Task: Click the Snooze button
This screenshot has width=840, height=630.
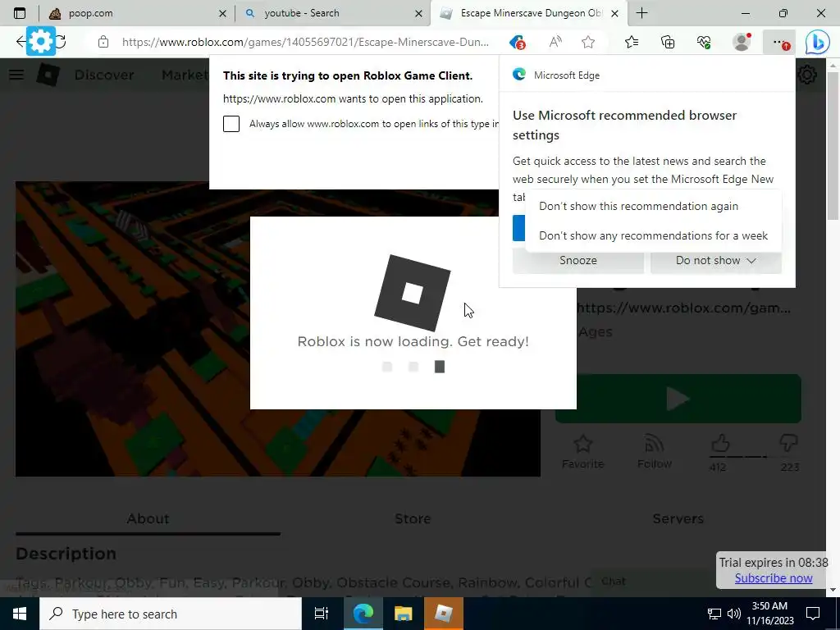Action: [578, 260]
